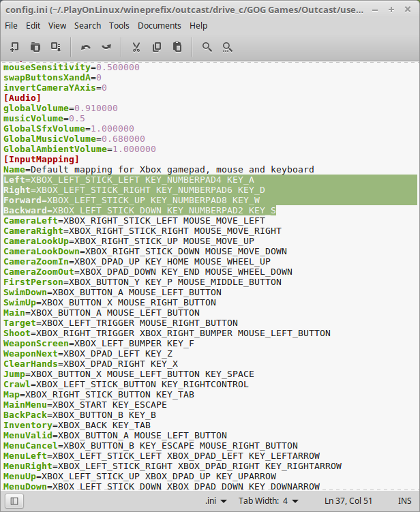
Task: Click the CameraLookUp= mapping line
Action: [129, 241]
